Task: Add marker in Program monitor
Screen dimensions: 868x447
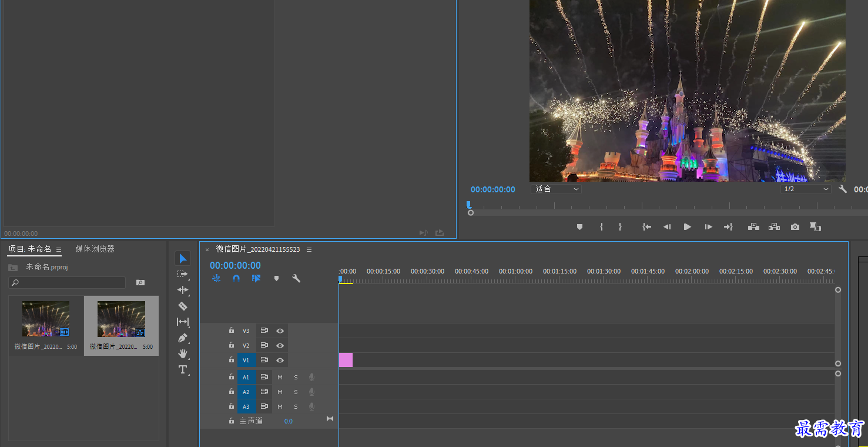Action: (x=579, y=226)
